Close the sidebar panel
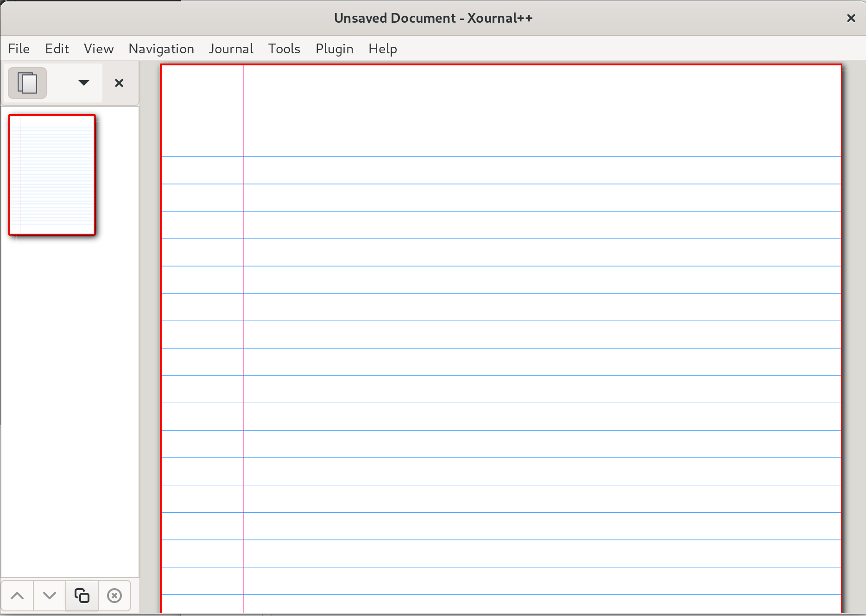 (x=119, y=83)
